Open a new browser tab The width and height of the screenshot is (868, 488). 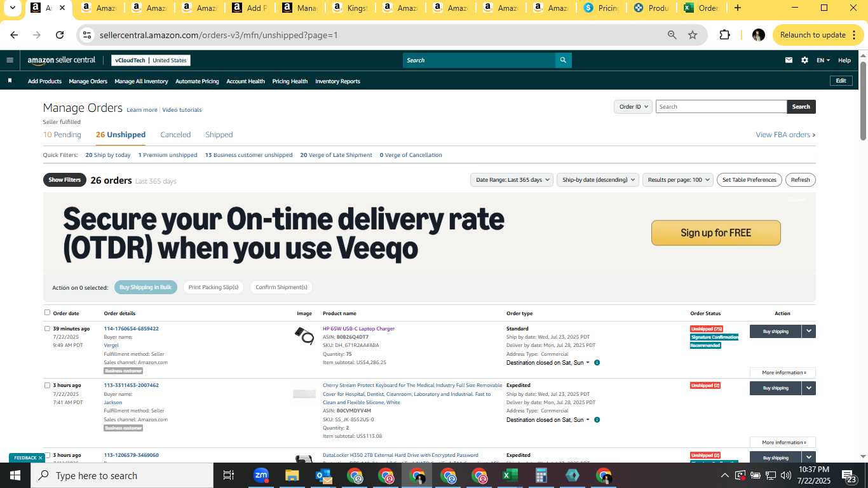tap(737, 8)
